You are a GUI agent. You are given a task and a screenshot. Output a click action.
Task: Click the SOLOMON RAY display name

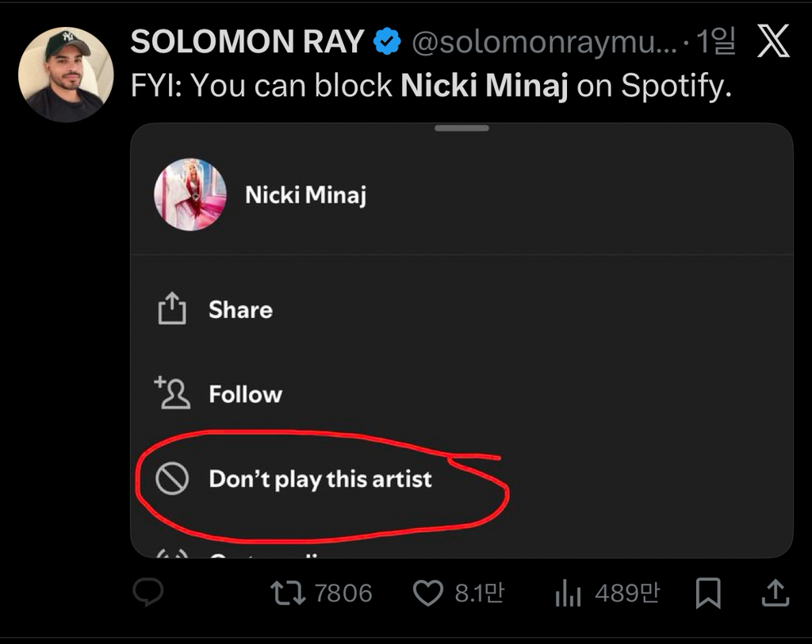point(247,42)
